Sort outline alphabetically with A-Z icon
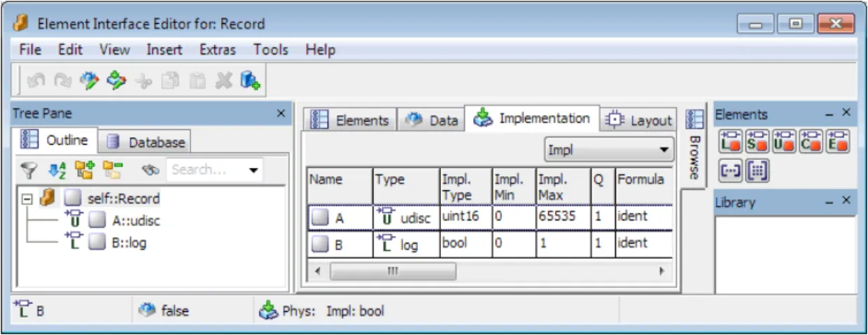This screenshot has width=868, height=335. click(x=57, y=169)
